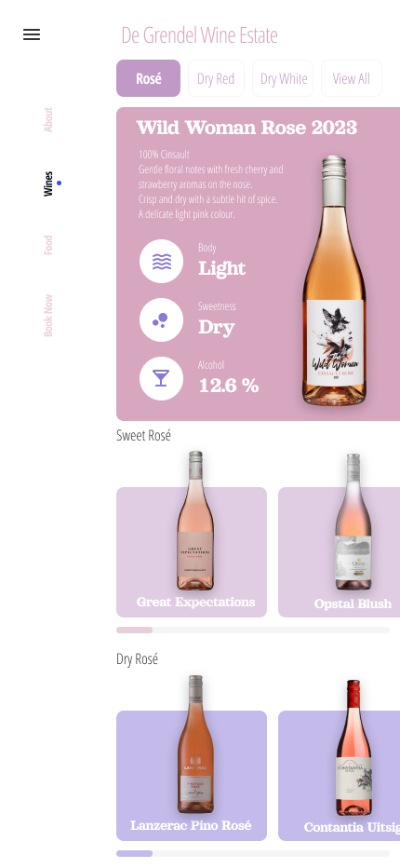This screenshot has height=868, width=400.
Task: Click the Dry Rosé carousel scrollbar
Action: 253,854
